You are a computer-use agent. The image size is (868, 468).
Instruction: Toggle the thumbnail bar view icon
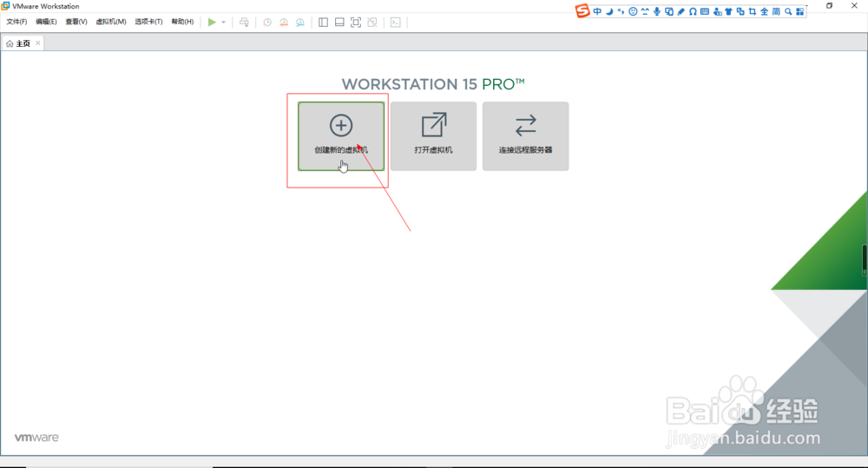pos(339,23)
